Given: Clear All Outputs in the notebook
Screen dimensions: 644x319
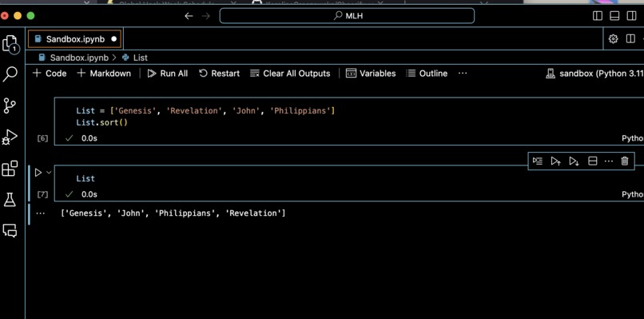Looking at the screenshot, I should pyautogui.click(x=290, y=74).
